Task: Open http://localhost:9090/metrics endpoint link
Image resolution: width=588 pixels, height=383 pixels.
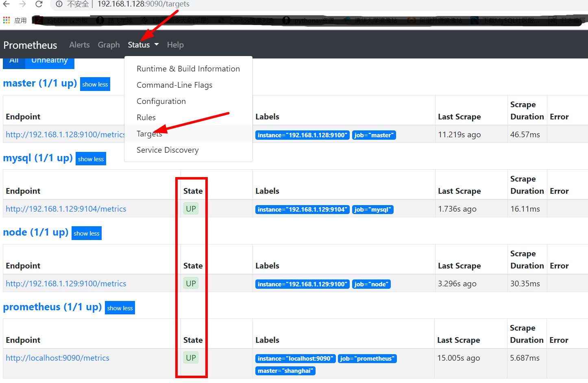Action: point(57,358)
